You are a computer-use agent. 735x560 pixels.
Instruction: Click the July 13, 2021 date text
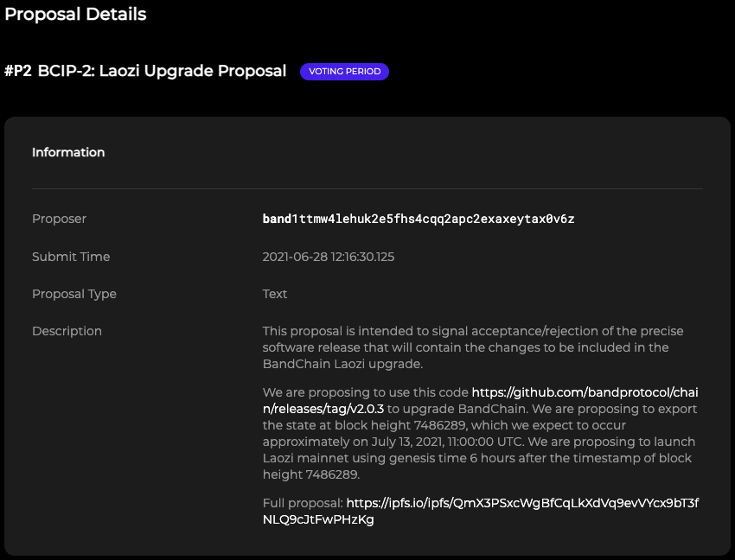(410, 442)
